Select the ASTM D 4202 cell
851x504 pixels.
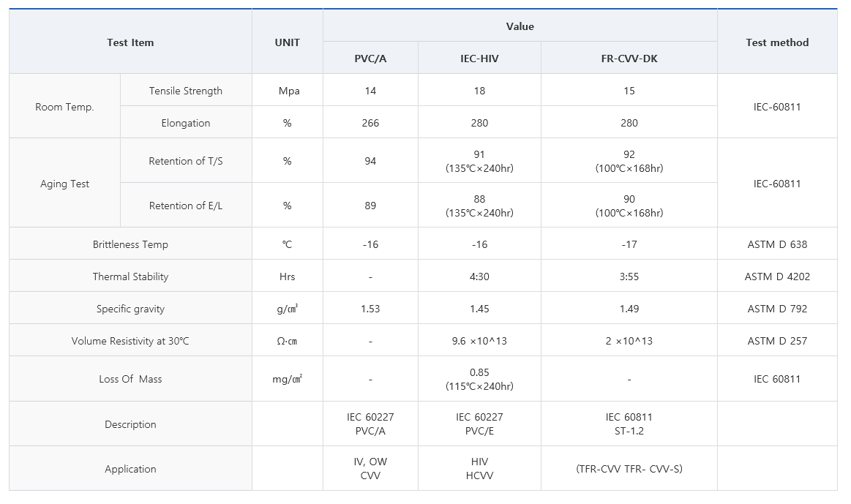[777, 277]
